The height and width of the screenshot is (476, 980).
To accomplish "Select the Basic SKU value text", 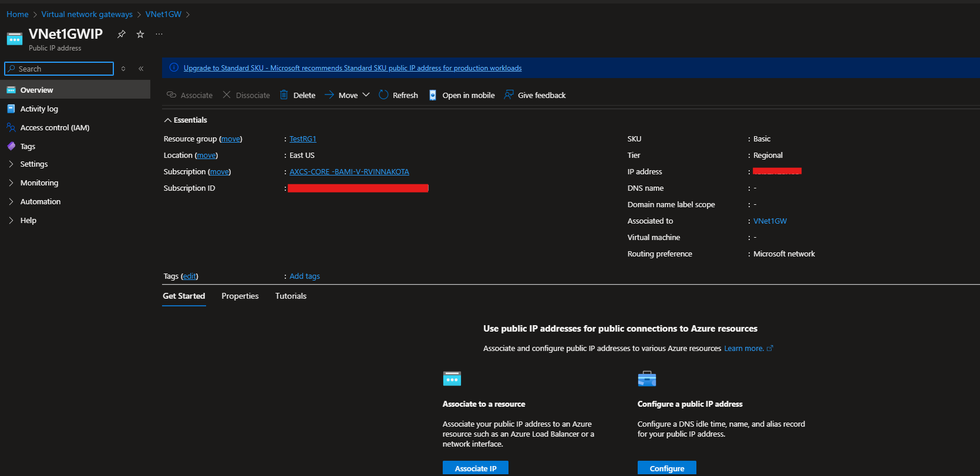I will point(762,139).
